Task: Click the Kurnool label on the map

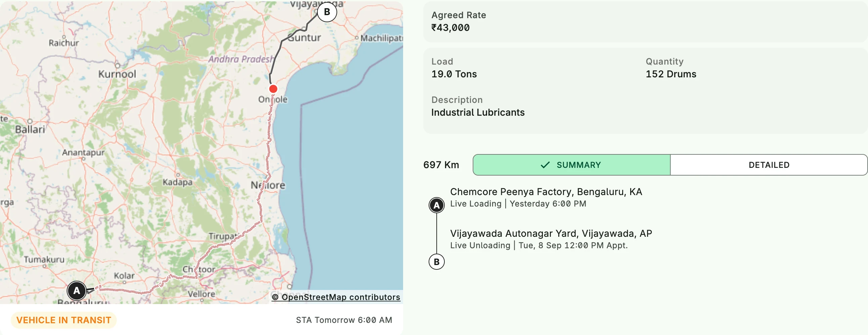Action: pos(117,74)
